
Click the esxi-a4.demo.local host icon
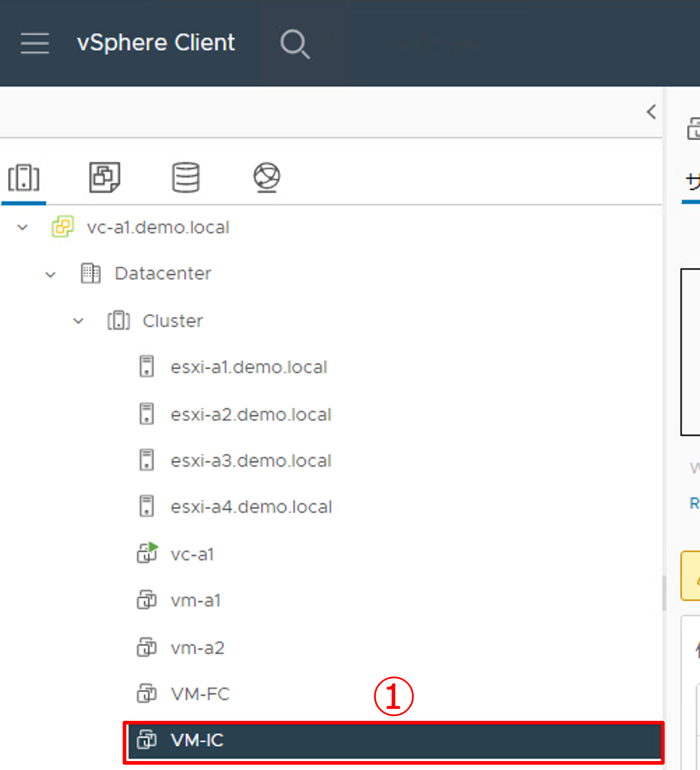pos(147,507)
